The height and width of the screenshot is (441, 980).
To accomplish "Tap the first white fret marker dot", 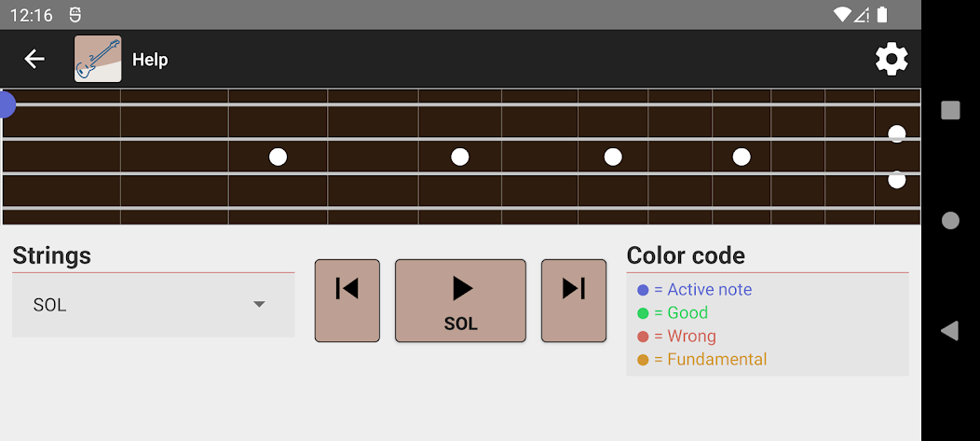I will [x=278, y=157].
